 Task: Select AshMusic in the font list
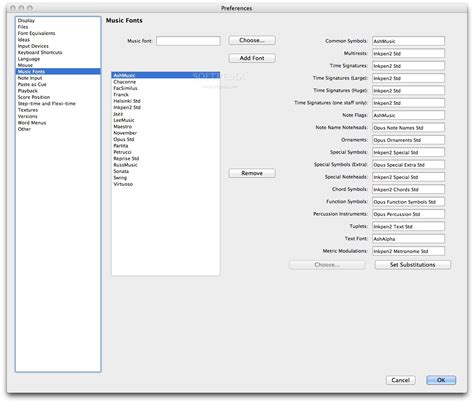[x=166, y=75]
